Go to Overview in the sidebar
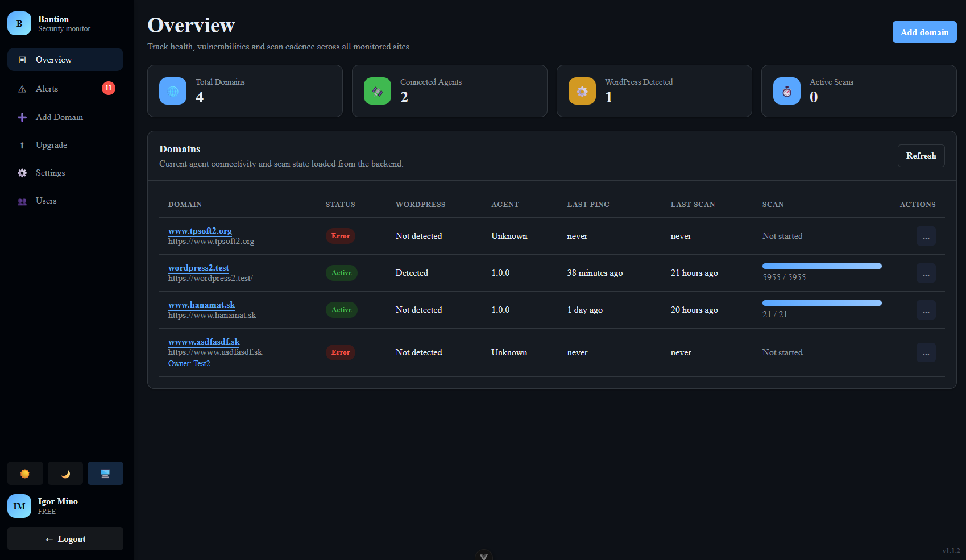 pyautogui.click(x=65, y=60)
